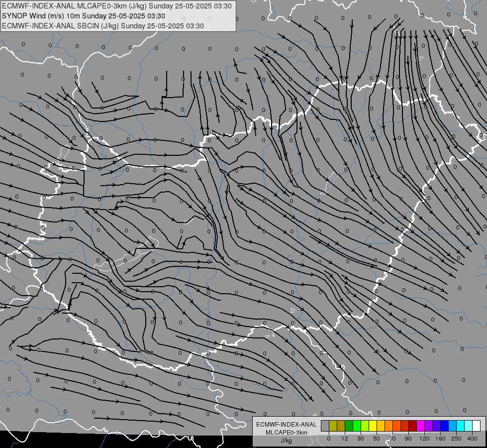Click the legend unit label J/kg
The image size is (487, 448).
[x=287, y=441]
